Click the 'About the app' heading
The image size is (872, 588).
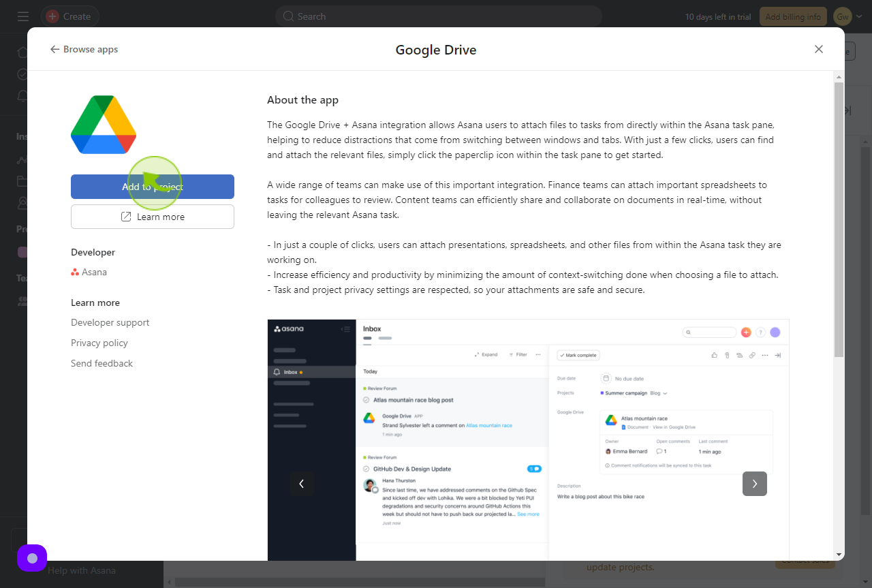tap(302, 100)
